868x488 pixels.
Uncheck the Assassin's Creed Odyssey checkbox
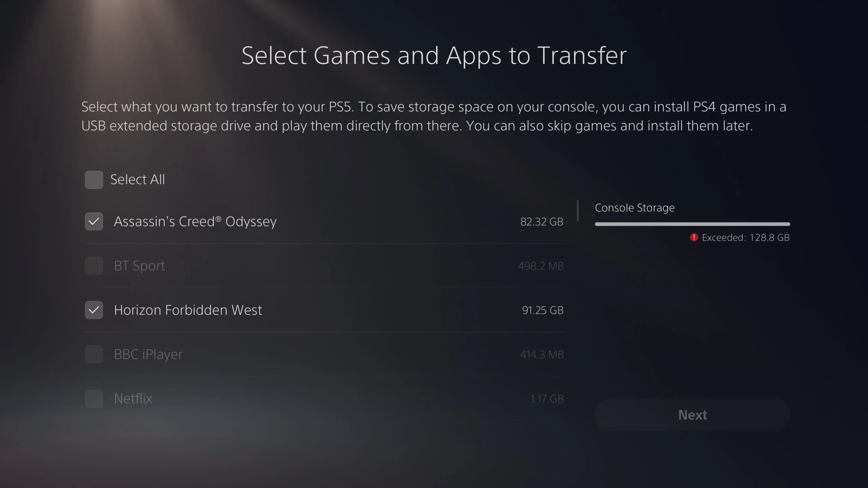click(94, 221)
